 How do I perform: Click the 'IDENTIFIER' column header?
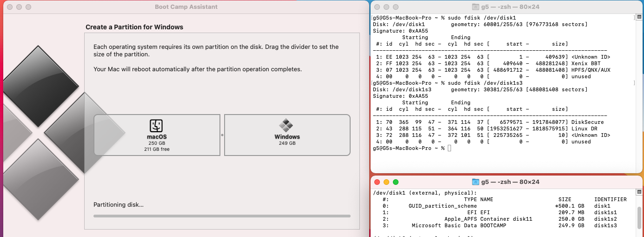(x=611, y=199)
